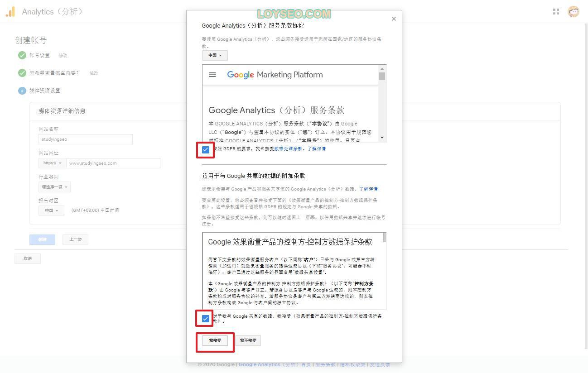Open the 中国 country dropdown in dialog
The width and height of the screenshot is (588, 373).
coord(215,55)
